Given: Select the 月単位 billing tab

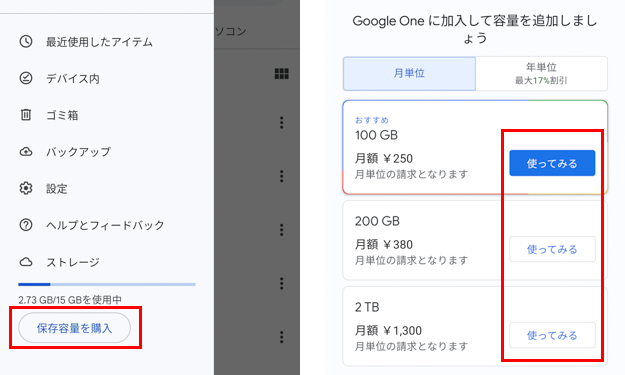Looking at the screenshot, I should coord(409,73).
